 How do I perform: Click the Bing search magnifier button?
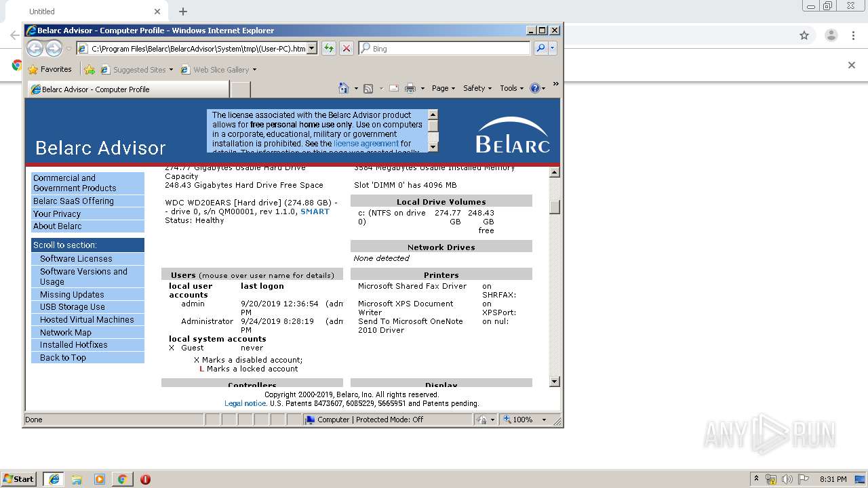pyautogui.click(x=540, y=48)
